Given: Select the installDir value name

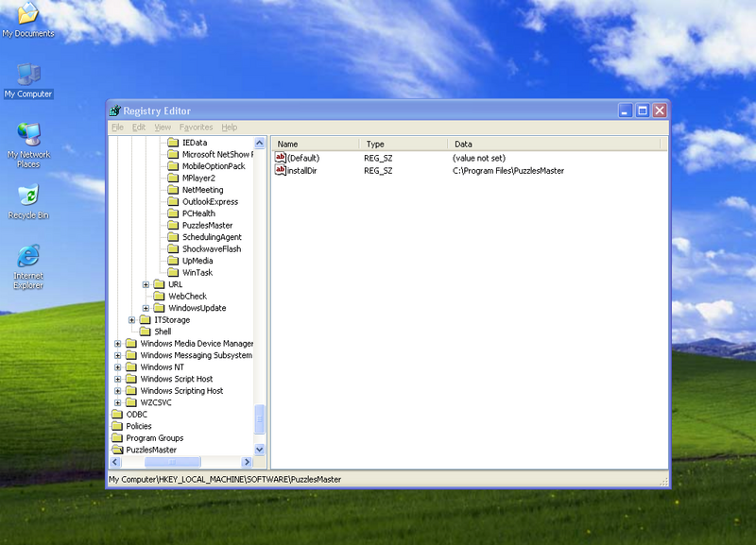Looking at the screenshot, I should [301, 171].
